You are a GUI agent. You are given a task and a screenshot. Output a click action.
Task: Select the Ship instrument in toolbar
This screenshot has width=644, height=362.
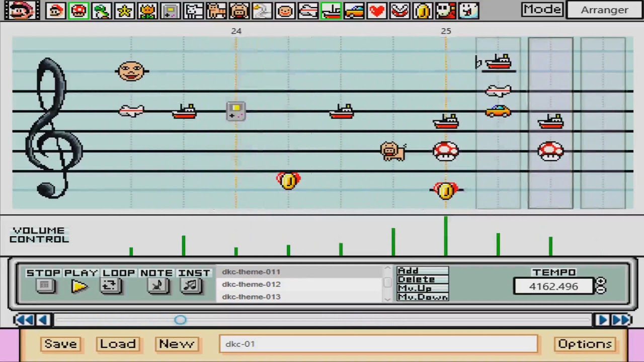[331, 10]
